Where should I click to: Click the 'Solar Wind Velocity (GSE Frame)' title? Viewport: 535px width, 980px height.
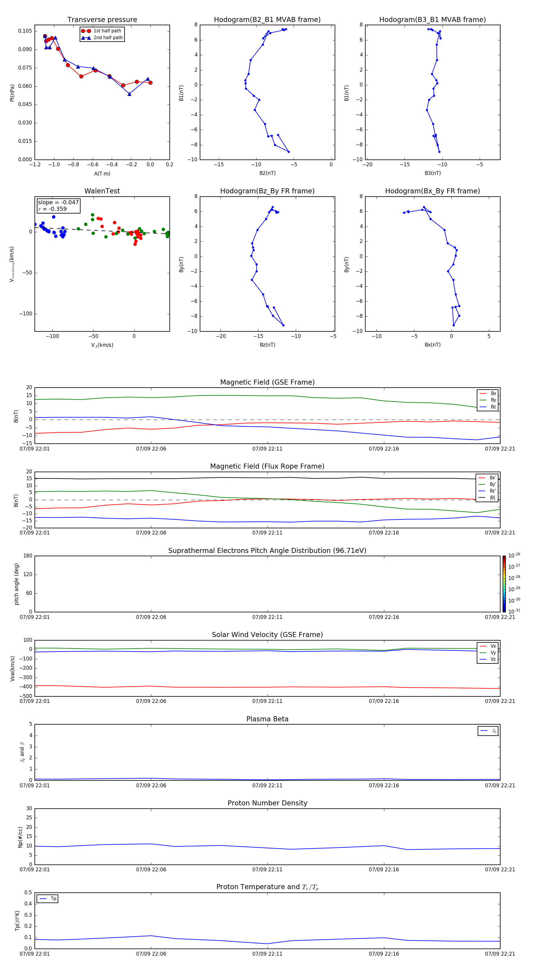(x=267, y=635)
